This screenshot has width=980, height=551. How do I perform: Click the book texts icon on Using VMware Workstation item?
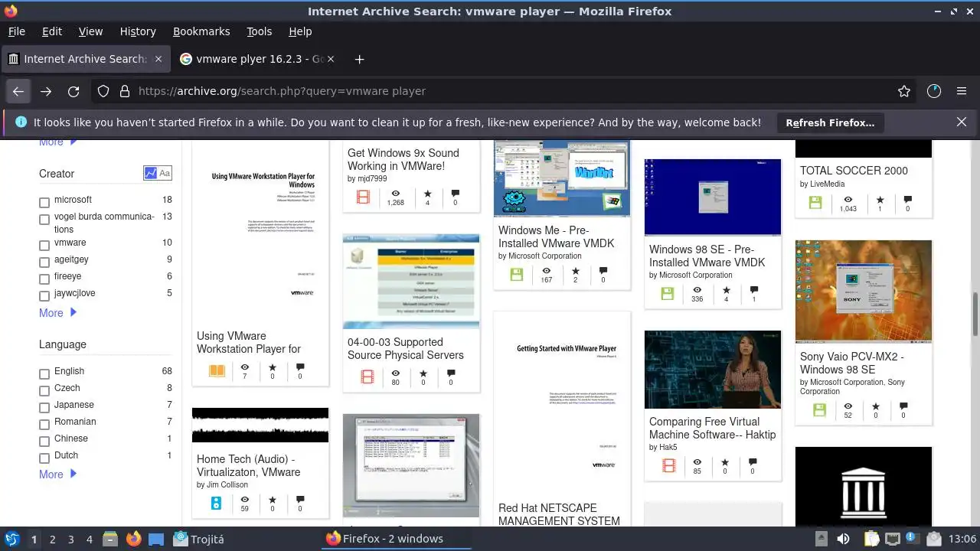(217, 371)
